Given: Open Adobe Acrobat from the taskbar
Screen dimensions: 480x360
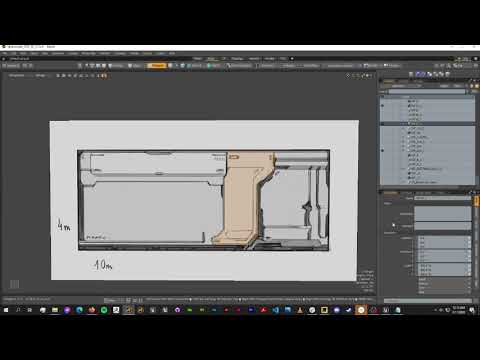Looking at the screenshot, I should coord(263,310).
